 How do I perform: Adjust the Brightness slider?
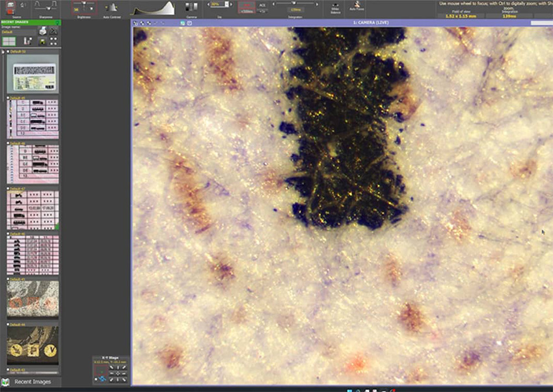point(84,3)
